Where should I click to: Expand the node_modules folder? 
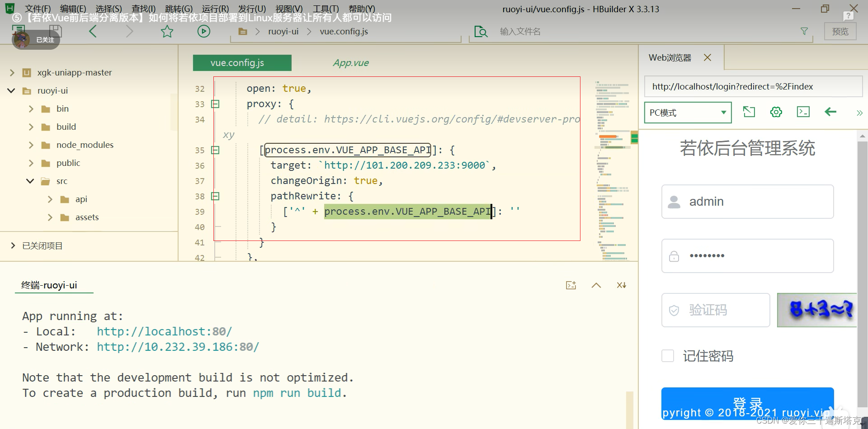(x=31, y=145)
